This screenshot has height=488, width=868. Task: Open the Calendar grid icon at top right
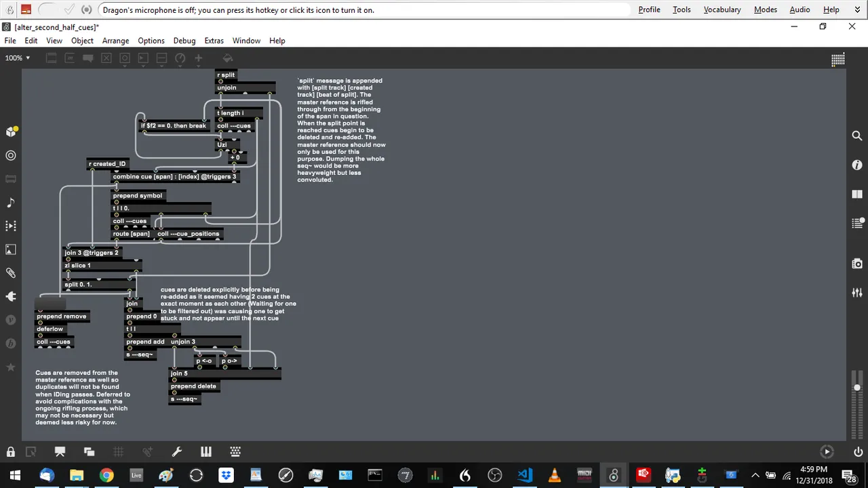click(x=838, y=59)
